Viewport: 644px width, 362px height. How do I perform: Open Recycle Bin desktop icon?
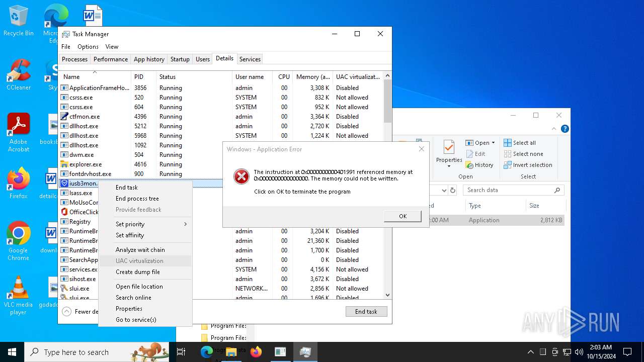19,21
